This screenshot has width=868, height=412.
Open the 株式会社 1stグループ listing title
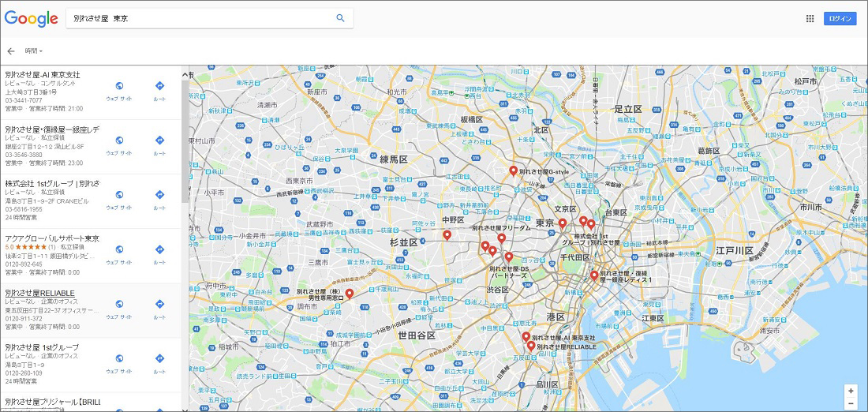point(52,183)
